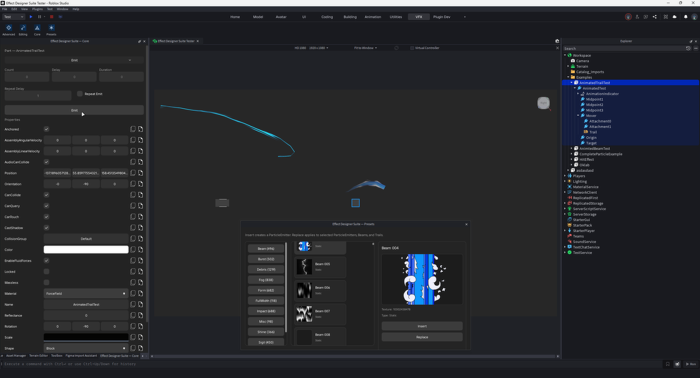Collapse the Workspace node in Explorer
Viewport: 700px width, 378px height.
pos(565,55)
